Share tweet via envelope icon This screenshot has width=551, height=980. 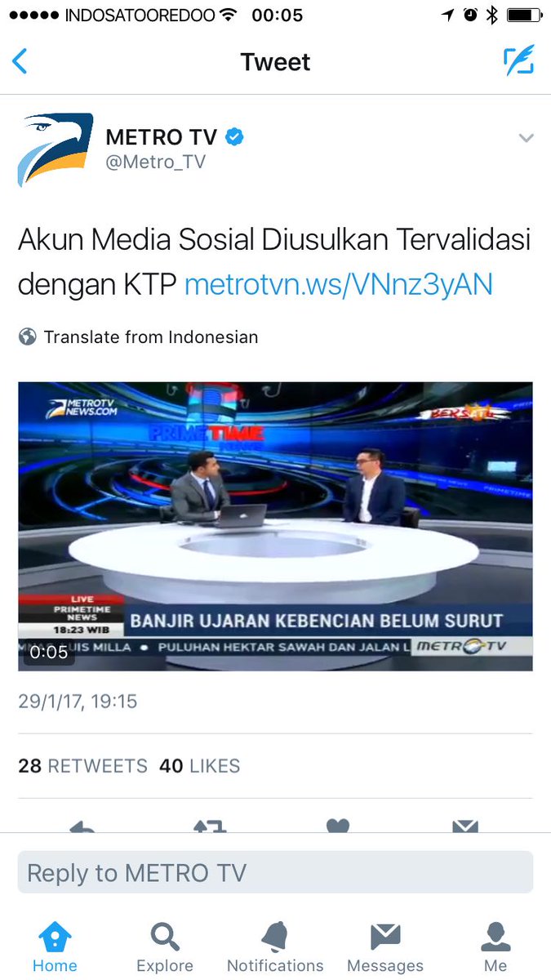[465, 826]
